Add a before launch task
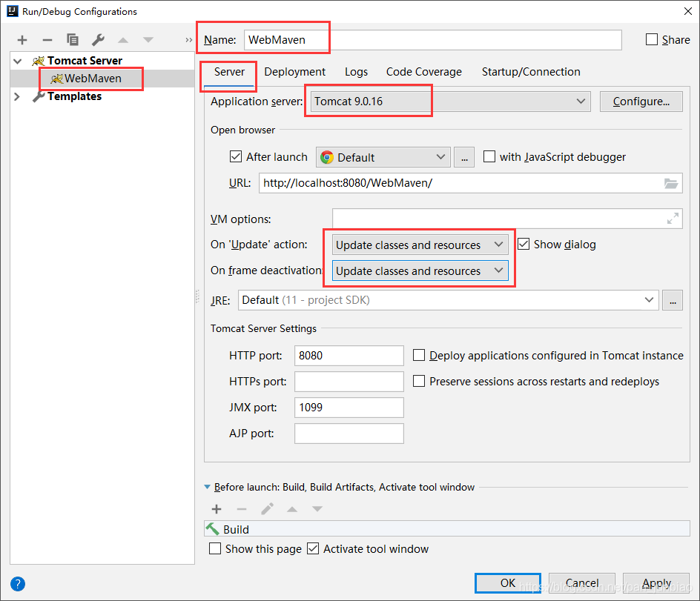Image resolution: width=700 pixels, height=601 pixels. (x=217, y=509)
